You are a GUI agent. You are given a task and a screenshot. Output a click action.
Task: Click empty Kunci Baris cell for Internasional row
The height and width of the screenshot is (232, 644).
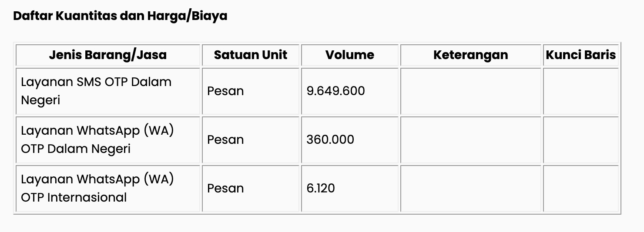pos(581,189)
